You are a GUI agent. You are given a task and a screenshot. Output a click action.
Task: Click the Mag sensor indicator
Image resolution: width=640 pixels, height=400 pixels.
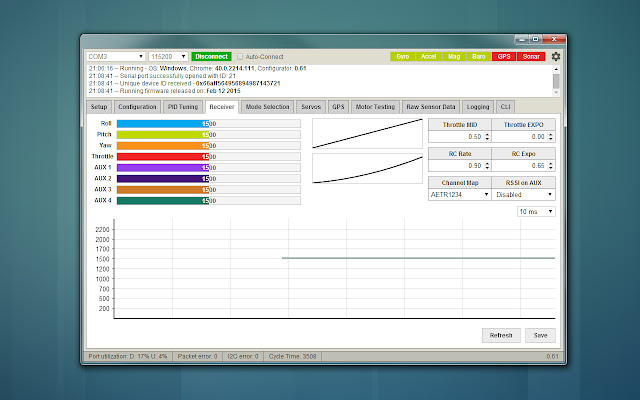(x=454, y=57)
